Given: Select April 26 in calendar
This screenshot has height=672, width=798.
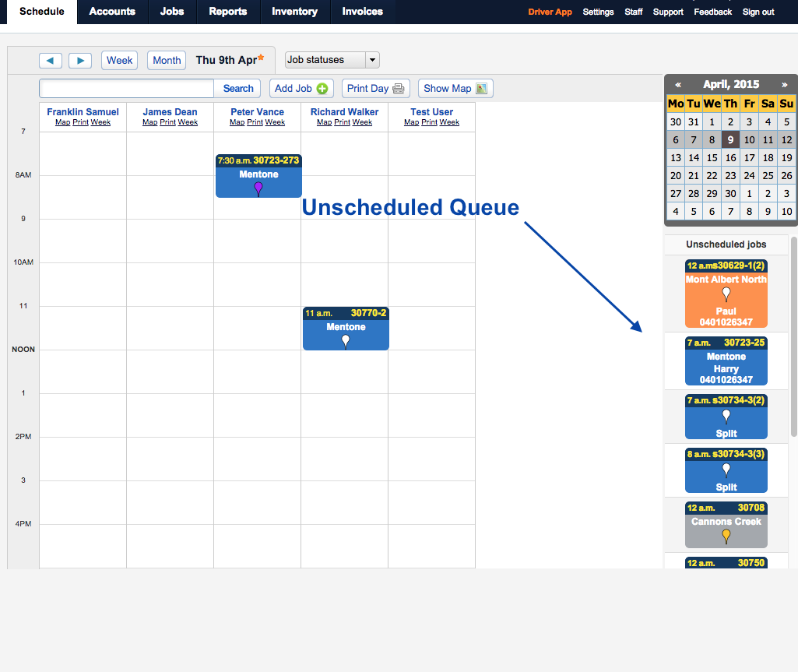Looking at the screenshot, I should click(x=786, y=176).
